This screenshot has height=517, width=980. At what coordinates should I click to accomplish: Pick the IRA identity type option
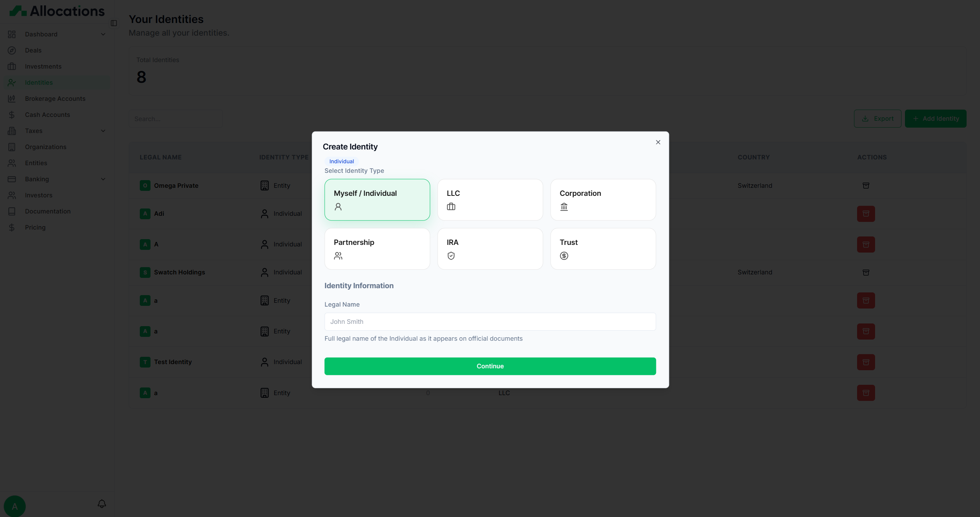490,249
